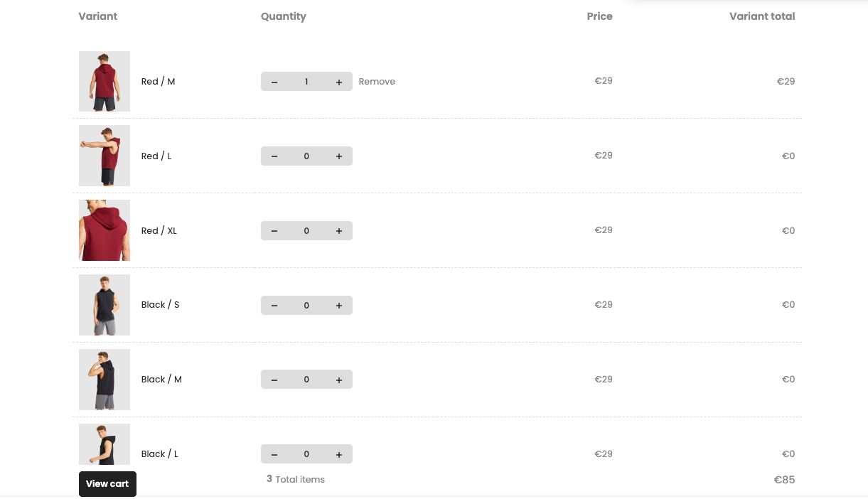Click the Red / XL hoodie thumbnail
868x499 pixels.
click(x=105, y=230)
